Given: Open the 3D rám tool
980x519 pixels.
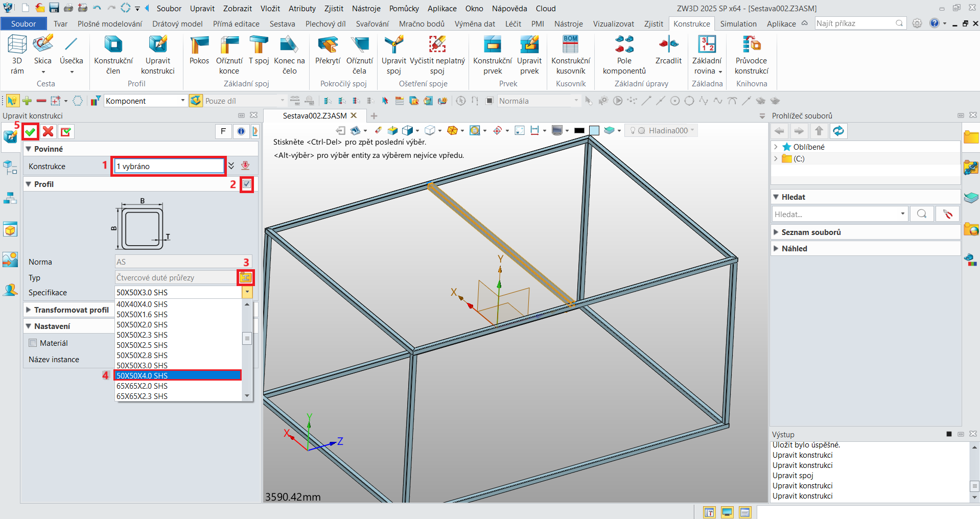Looking at the screenshot, I should pos(17,55).
